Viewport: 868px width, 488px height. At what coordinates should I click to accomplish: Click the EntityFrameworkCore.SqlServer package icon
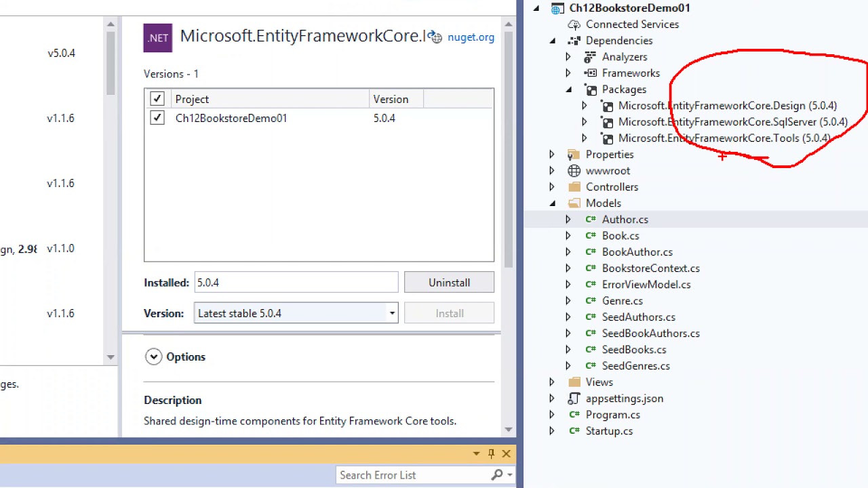(x=607, y=123)
